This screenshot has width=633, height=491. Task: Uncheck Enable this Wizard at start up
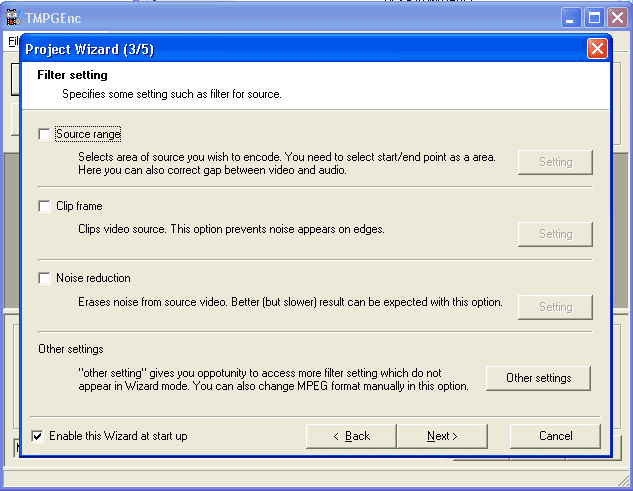[x=38, y=436]
